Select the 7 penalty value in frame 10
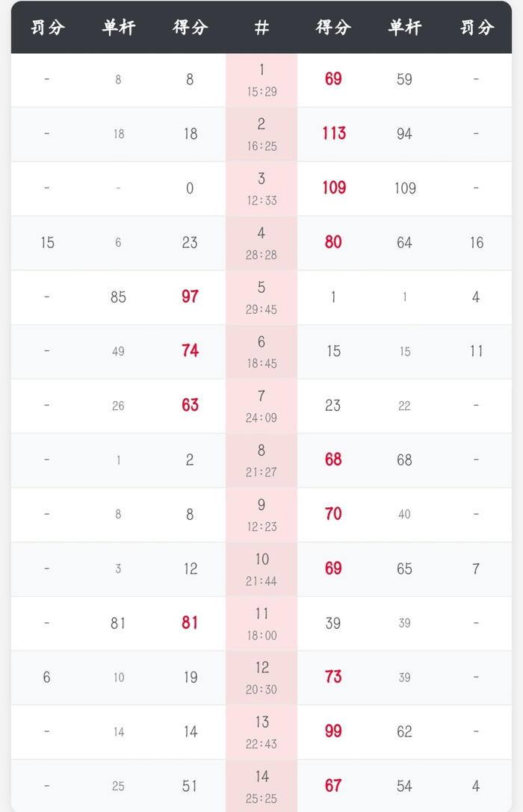Screen dimensions: 523x812 pyautogui.click(x=476, y=568)
